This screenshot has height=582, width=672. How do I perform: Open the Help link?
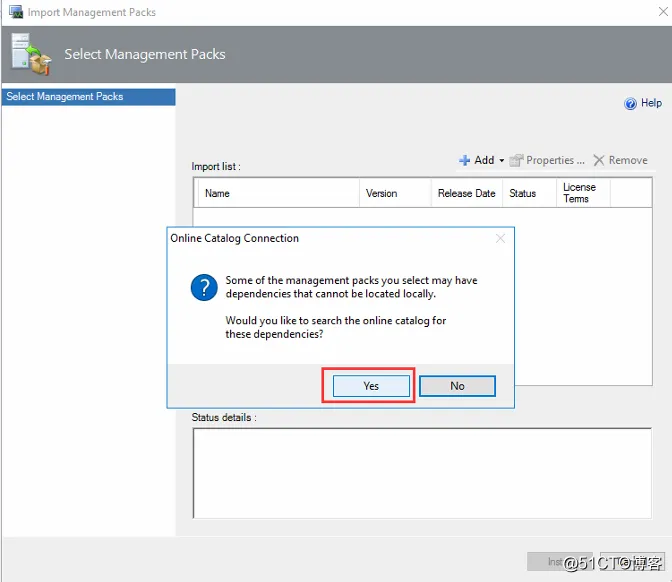pyautogui.click(x=651, y=103)
